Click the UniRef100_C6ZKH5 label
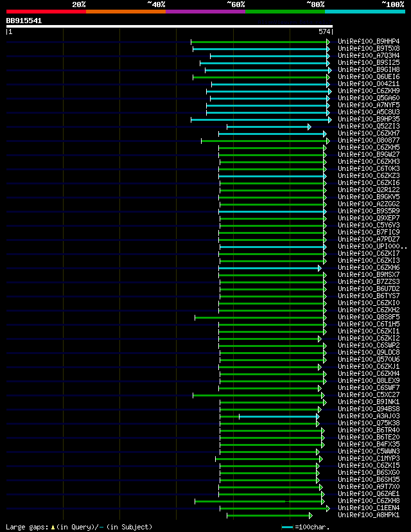411x532 pixels. point(369,148)
